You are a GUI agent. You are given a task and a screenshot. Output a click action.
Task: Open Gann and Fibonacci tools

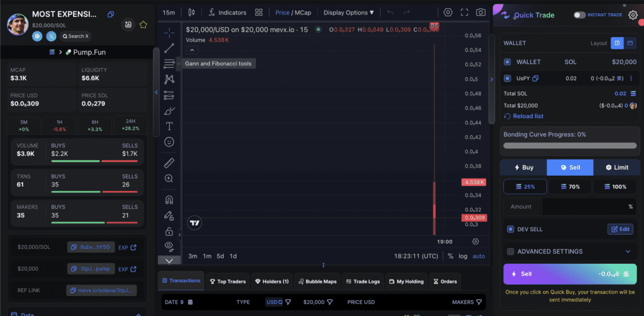pyautogui.click(x=169, y=63)
